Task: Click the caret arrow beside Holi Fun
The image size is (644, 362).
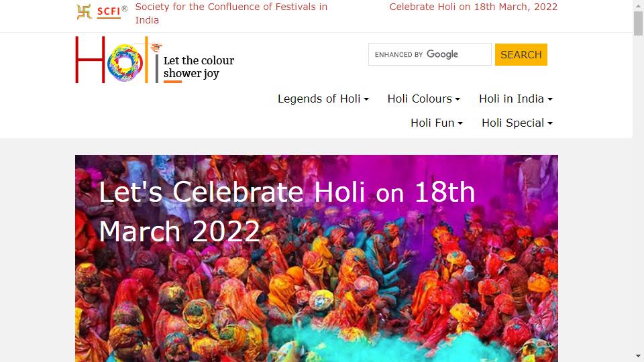Action: tap(460, 123)
